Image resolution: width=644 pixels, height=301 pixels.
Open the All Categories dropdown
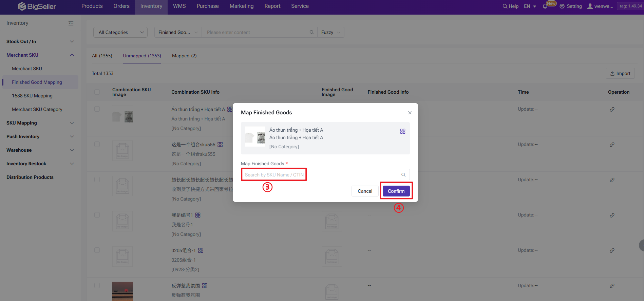pyautogui.click(x=120, y=32)
